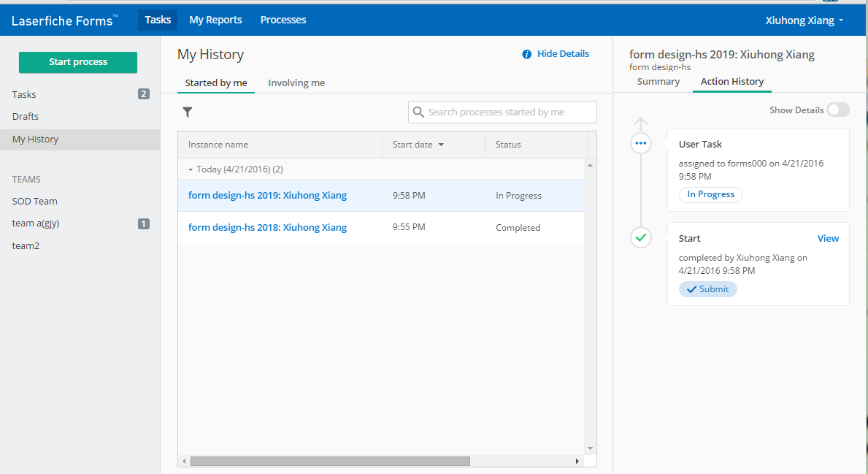Open My Reports in top navigation
This screenshot has width=868, height=474.
click(215, 20)
